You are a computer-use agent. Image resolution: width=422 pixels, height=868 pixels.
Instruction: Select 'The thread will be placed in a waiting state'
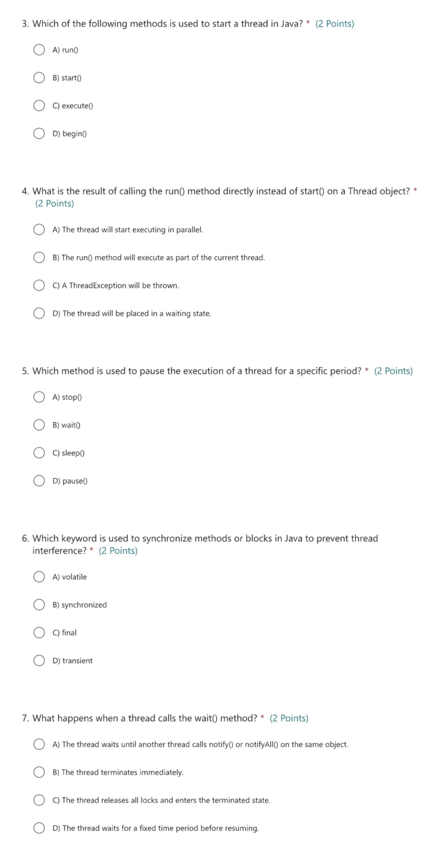point(39,313)
